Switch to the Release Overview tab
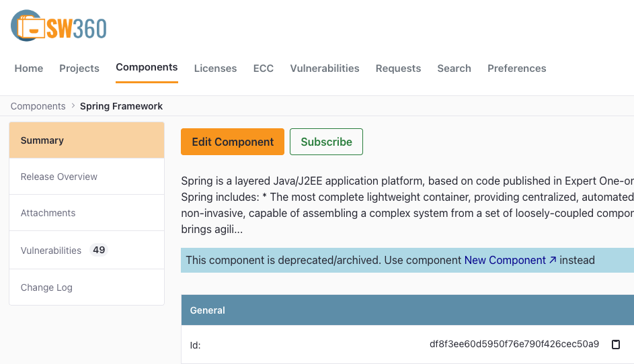Viewport: 634px width, 364px height. pyautogui.click(x=87, y=177)
